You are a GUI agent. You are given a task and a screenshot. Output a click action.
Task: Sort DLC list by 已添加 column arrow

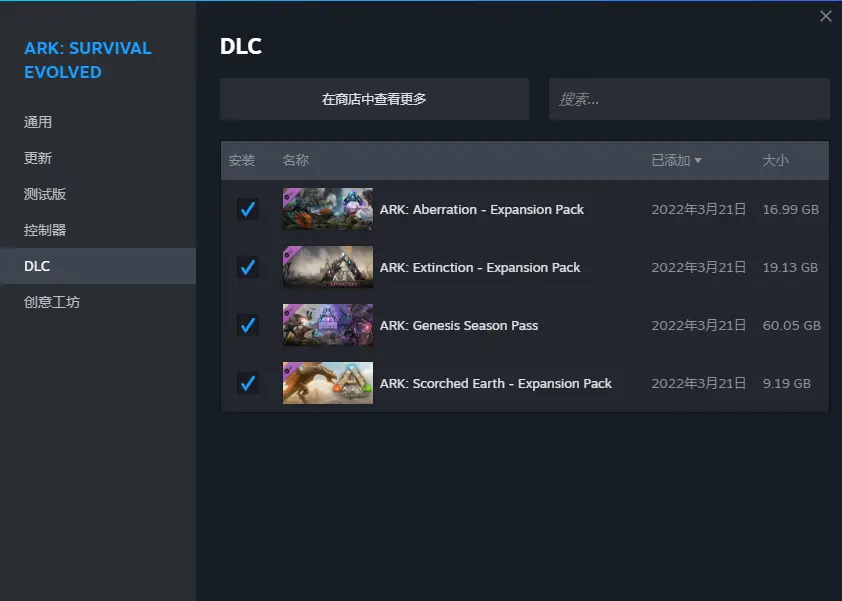[698, 160]
